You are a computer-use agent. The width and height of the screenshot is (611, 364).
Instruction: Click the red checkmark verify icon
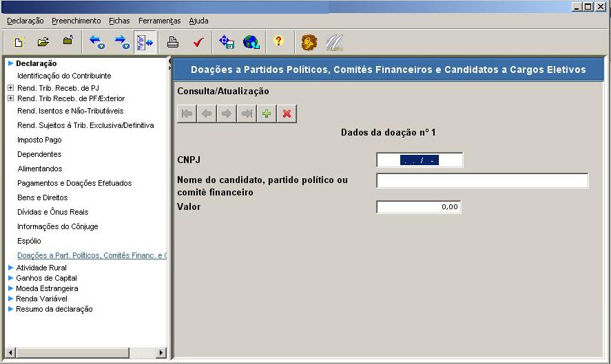tap(198, 42)
